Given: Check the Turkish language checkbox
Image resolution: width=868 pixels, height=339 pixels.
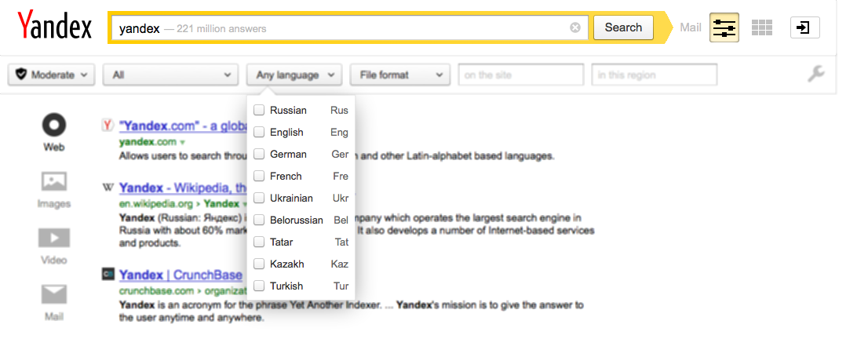Looking at the screenshot, I should (x=258, y=286).
